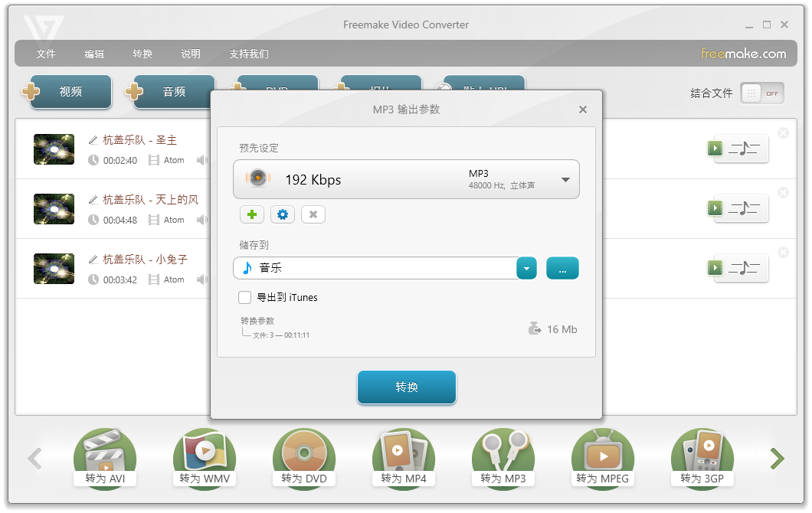Open the 192 Kbps preset dropdown
The width and height of the screenshot is (812, 513).
coord(565,179)
